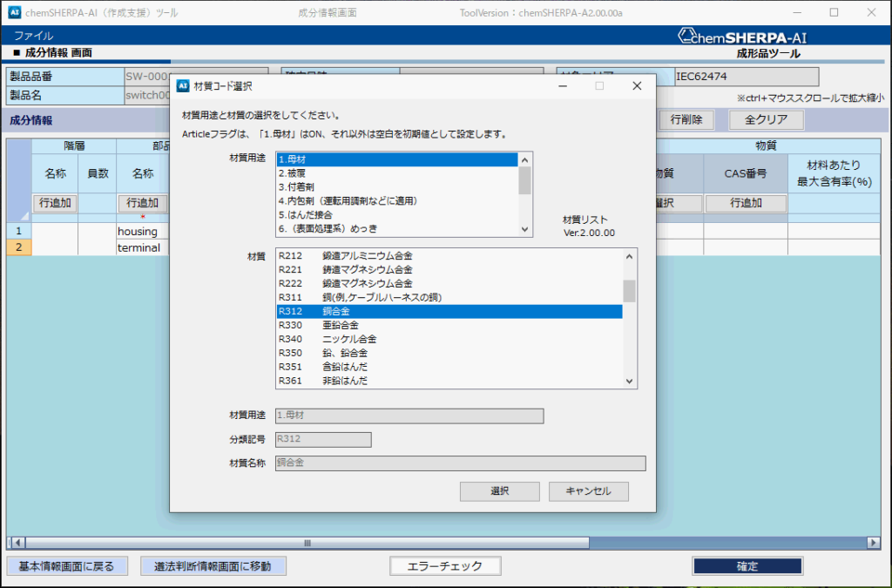Click the 製品名 field switch
Viewport: 892px width, 588px height.
pyautogui.click(x=146, y=95)
